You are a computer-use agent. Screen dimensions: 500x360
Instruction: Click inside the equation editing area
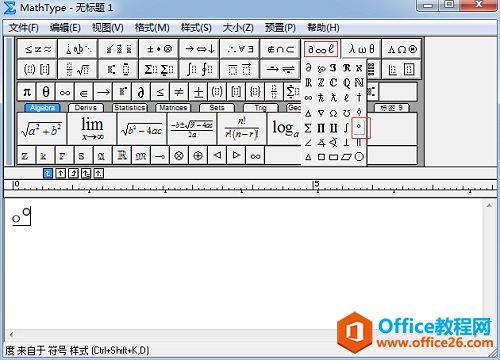[x=243, y=265]
